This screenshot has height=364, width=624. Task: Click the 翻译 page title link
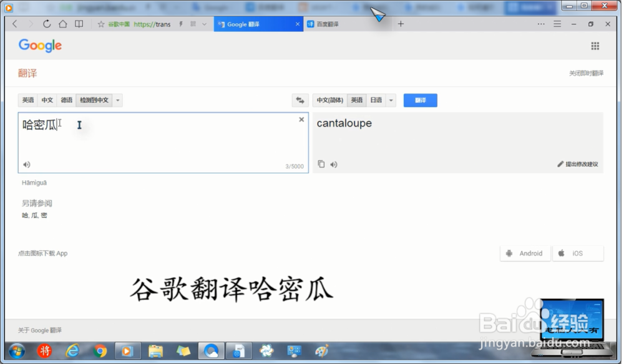click(x=27, y=73)
